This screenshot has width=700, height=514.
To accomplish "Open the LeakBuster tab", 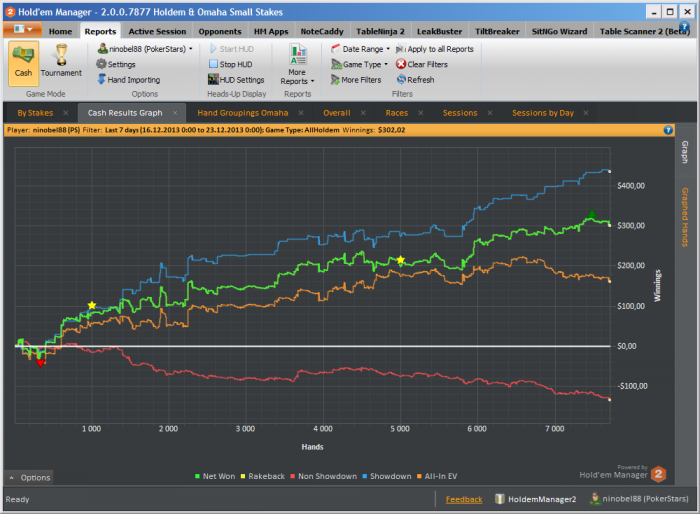I will (439, 31).
